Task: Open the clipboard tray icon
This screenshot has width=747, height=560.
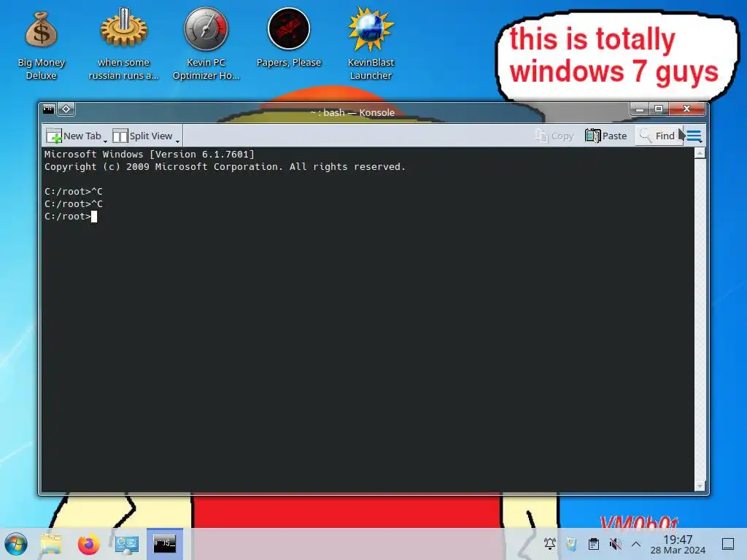Action: click(594, 544)
